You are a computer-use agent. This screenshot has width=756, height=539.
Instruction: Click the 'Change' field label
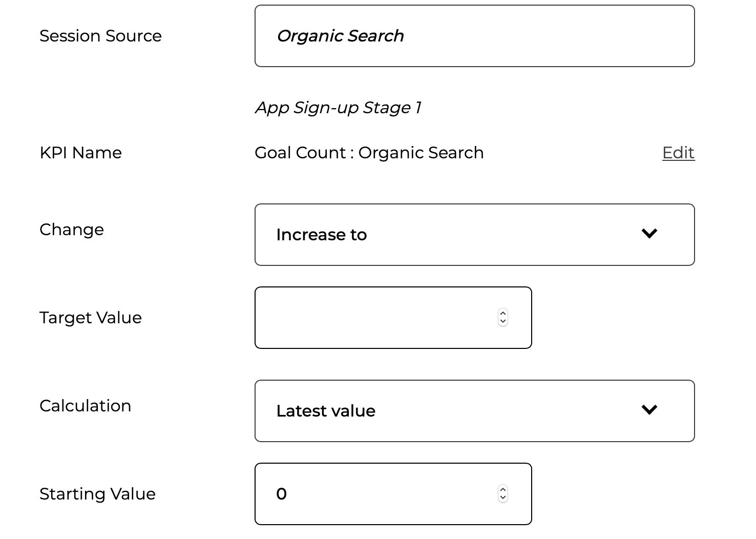point(72,230)
